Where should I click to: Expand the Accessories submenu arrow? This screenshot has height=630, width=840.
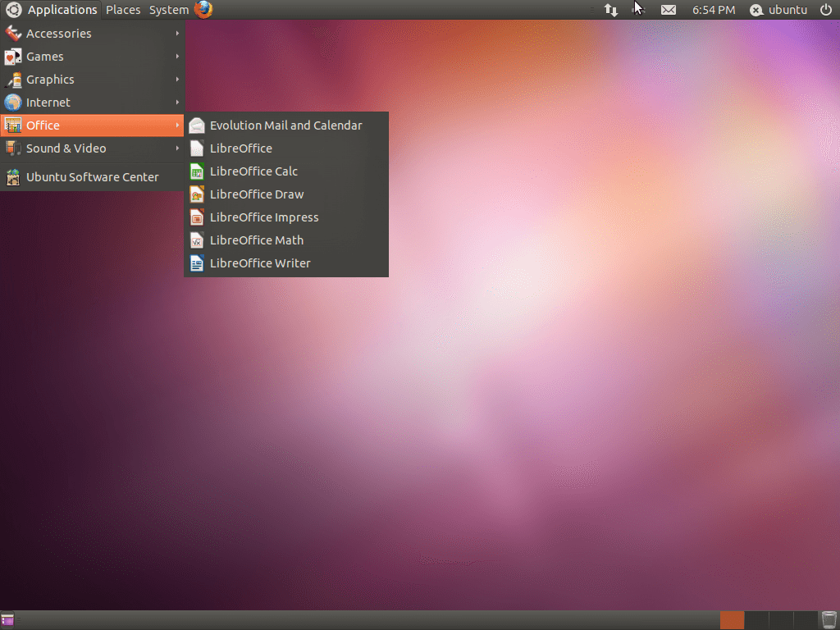pos(177,33)
